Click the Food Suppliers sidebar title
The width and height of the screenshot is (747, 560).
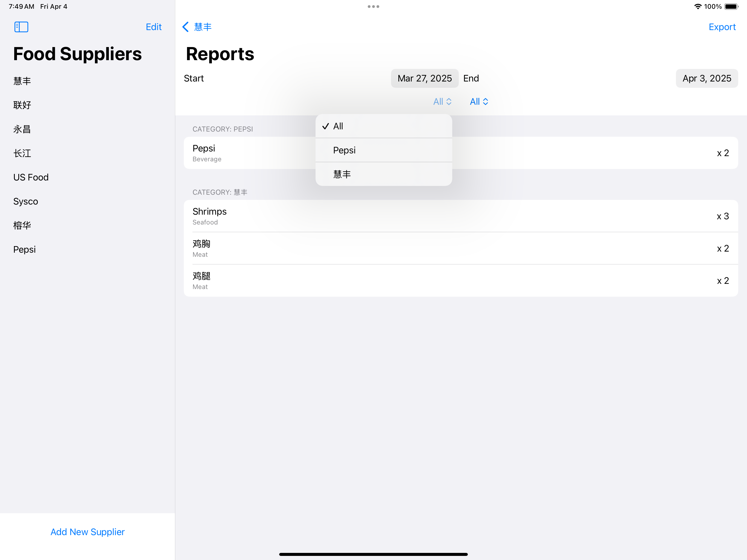tap(77, 54)
